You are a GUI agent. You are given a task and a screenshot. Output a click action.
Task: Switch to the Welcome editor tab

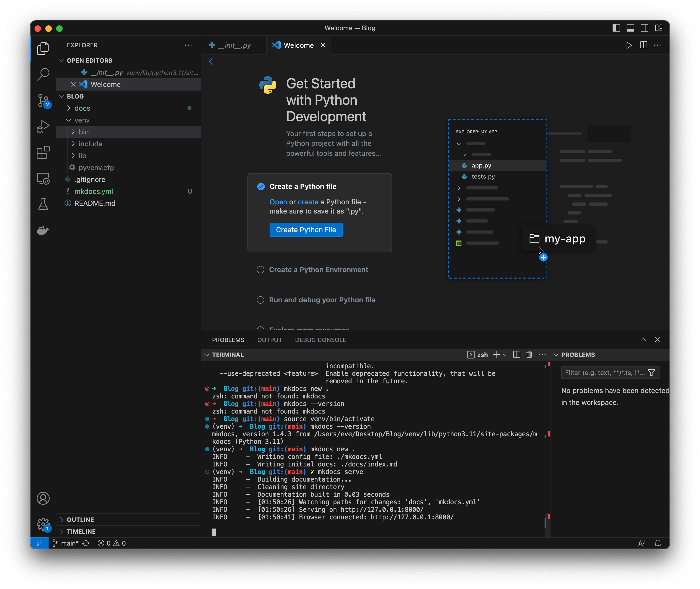coord(298,45)
